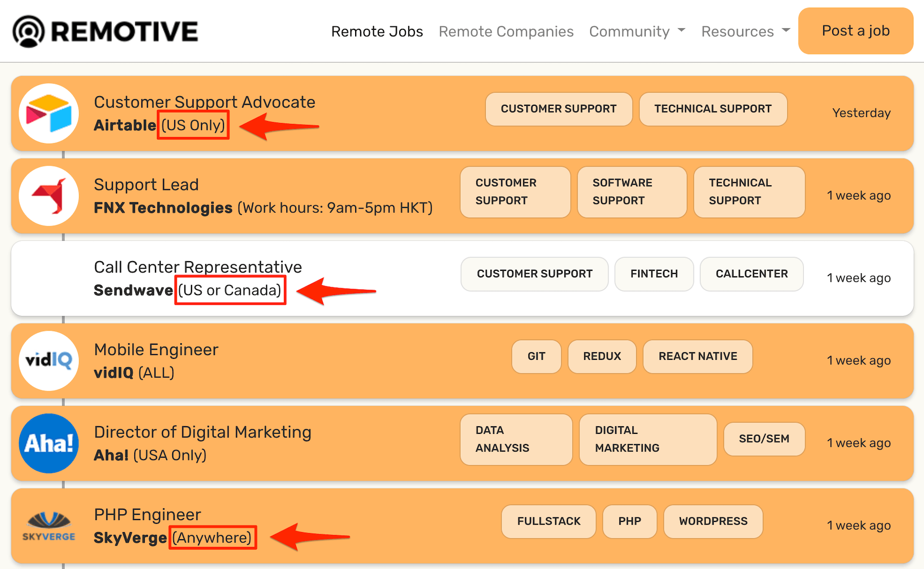The width and height of the screenshot is (924, 569).
Task: Open the Customer Support Advocate listing
Action: click(205, 102)
